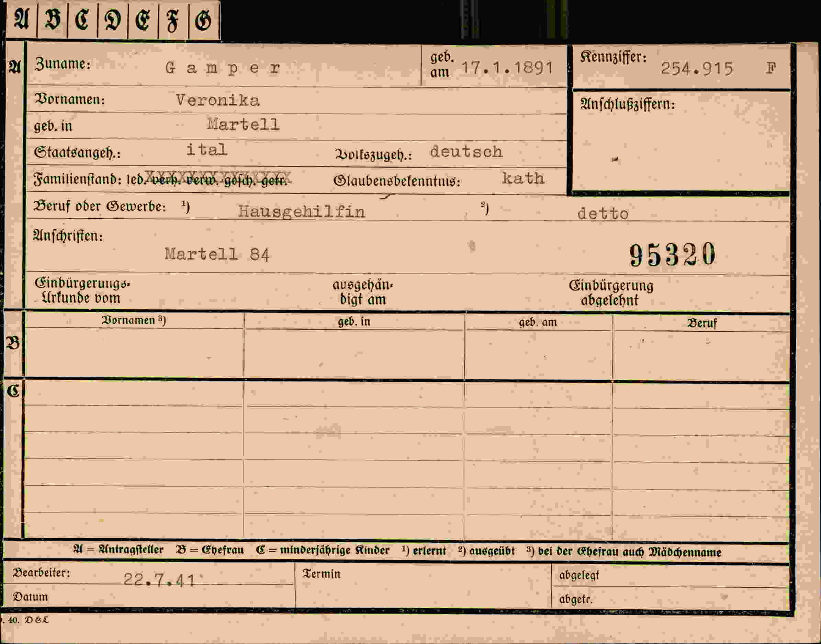Click the index tab letter E

point(143,20)
